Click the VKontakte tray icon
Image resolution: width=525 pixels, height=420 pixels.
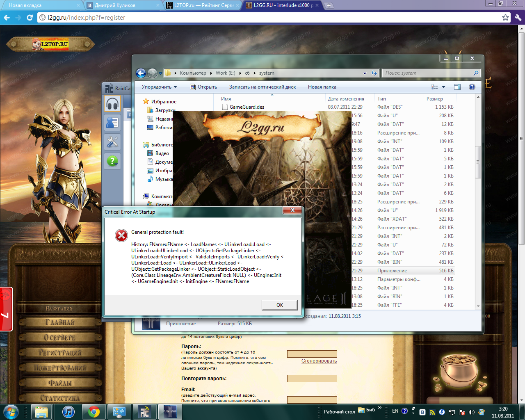click(x=422, y=412)
